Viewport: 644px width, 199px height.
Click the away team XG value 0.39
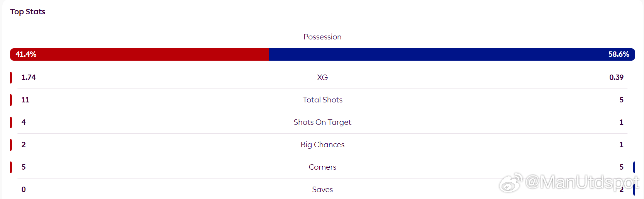616,77
